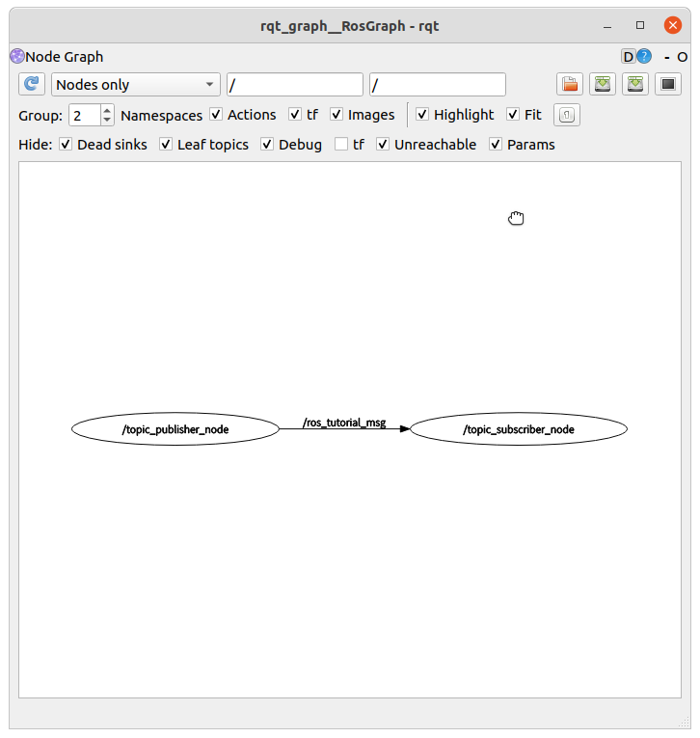This screenshot has height=738, width=700.
Task: Disable the Fit checkbox
Action: pos(513,115)
